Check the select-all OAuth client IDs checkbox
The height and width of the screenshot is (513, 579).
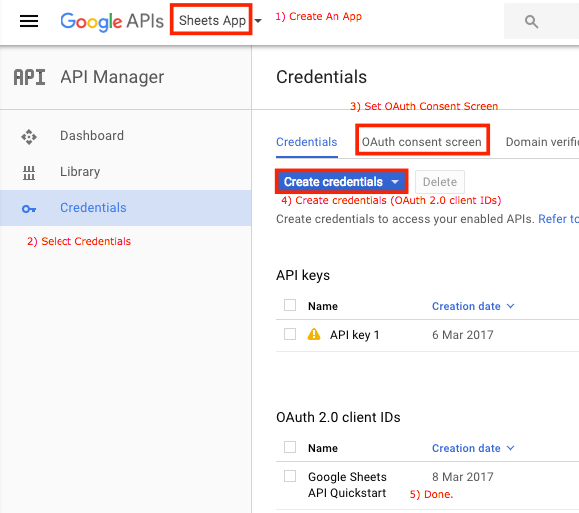[290, 447]
